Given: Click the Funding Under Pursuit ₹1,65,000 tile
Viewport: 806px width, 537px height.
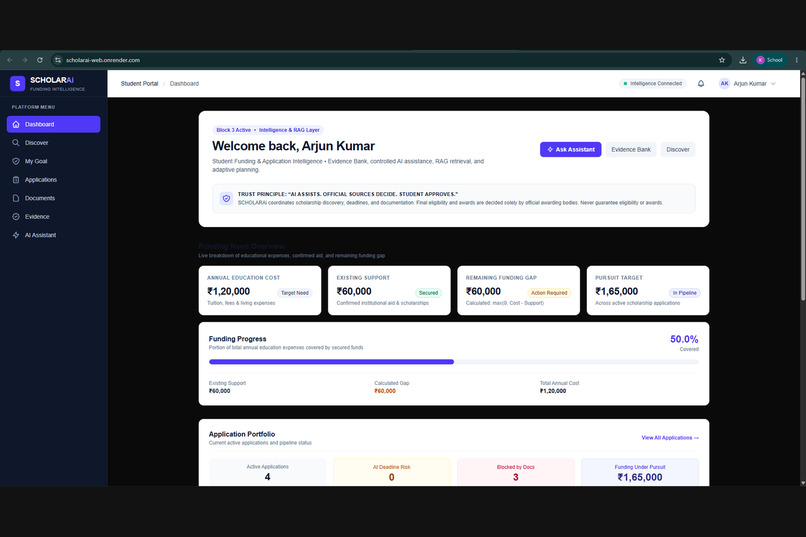Looking at the screenshot, I should [640, 472].
